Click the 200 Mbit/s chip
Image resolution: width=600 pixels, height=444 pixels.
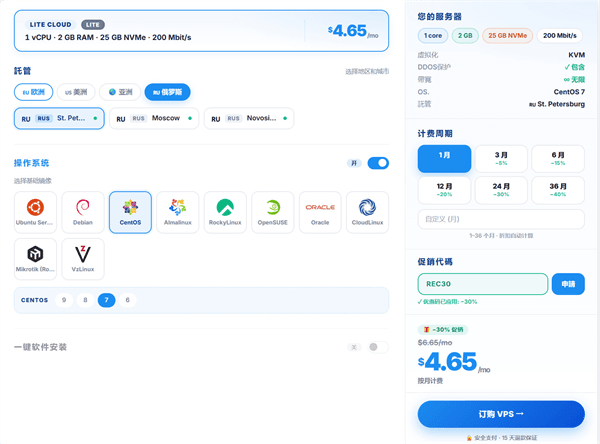[559, 36]
